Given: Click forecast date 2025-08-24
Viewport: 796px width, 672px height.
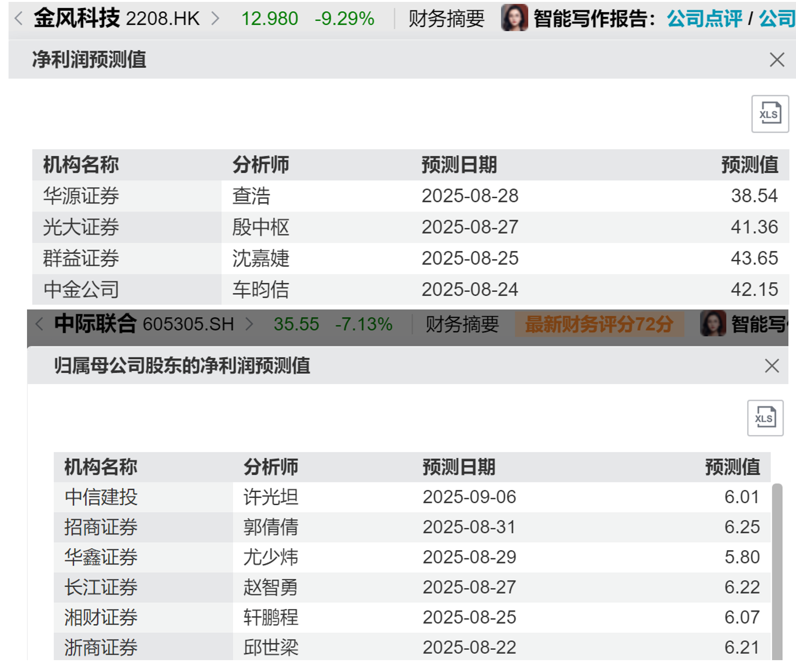Looking at the screenshot, I should [x=470, y=290].
